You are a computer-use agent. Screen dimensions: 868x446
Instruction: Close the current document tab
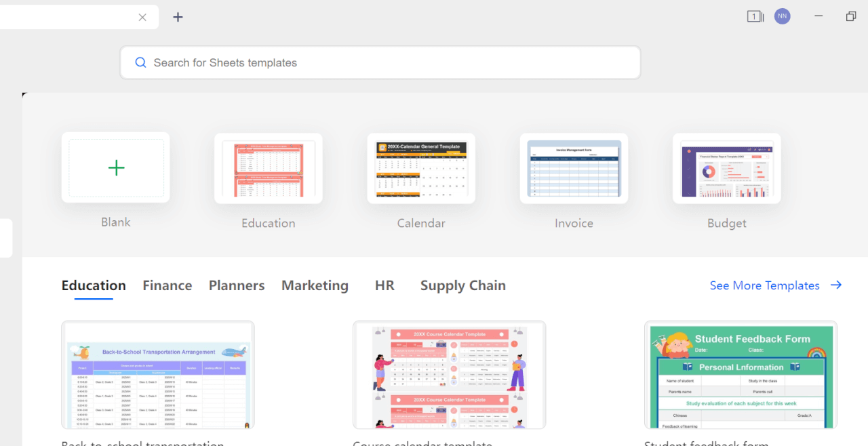pyautogui.click(x=142, y=17)
